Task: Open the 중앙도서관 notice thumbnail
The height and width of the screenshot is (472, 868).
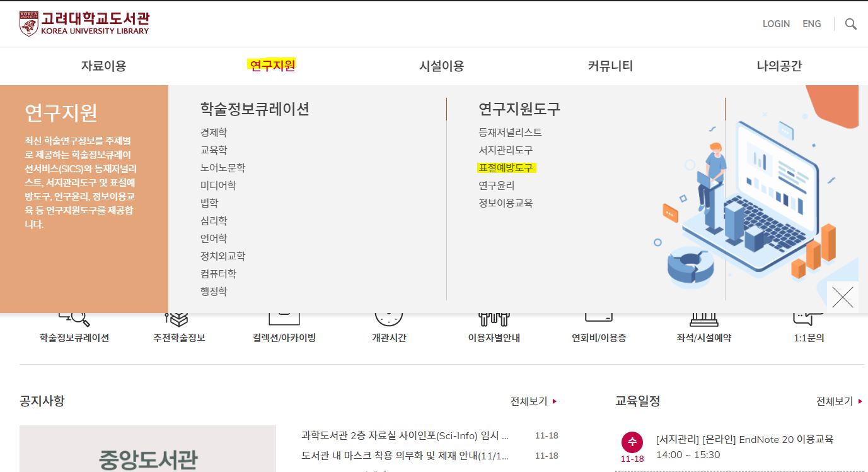Action: [148, 449]
